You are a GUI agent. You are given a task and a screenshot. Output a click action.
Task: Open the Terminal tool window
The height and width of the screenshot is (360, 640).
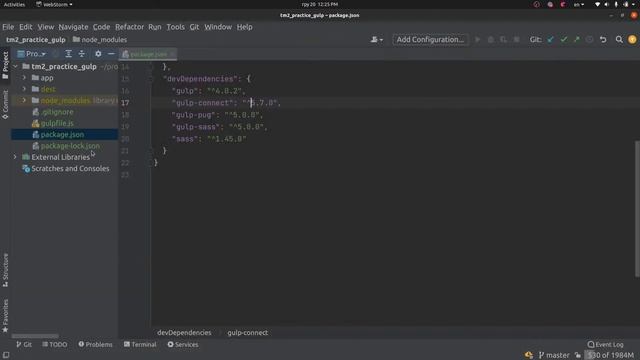(140, 344)
